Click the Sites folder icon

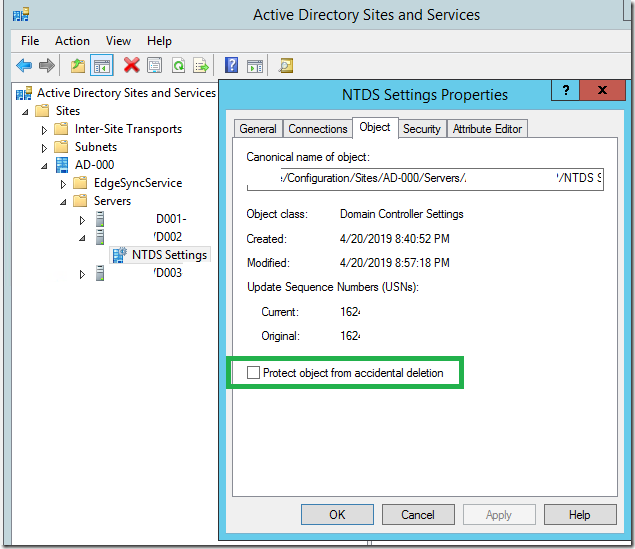(x=42, y=111)
